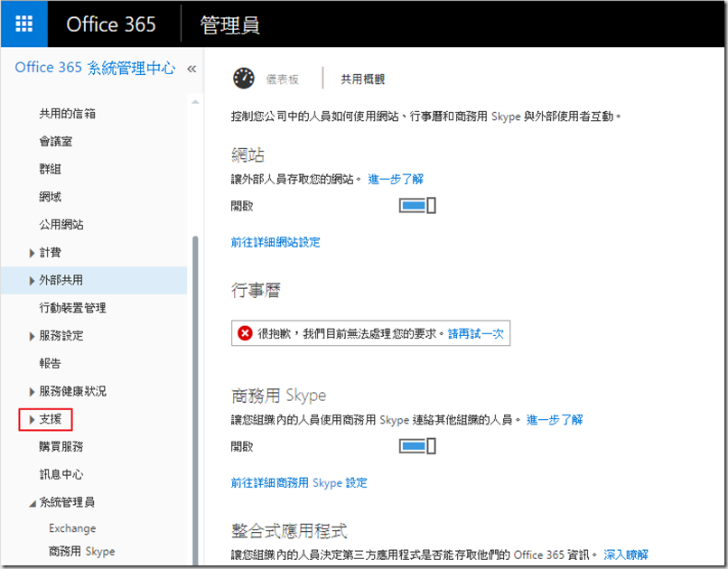Open the Exchange admin center link
728x569 pixels.
tap(72, 528)
